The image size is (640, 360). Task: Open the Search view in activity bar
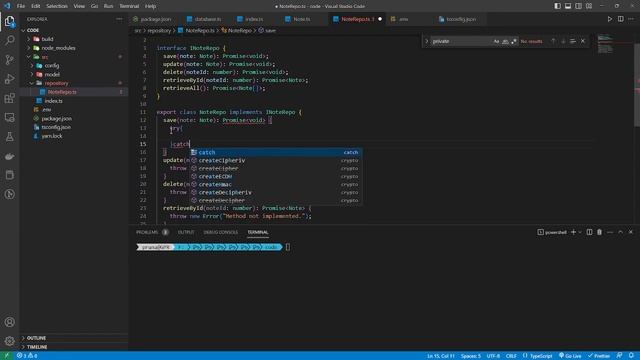click(x=9, y=40)
